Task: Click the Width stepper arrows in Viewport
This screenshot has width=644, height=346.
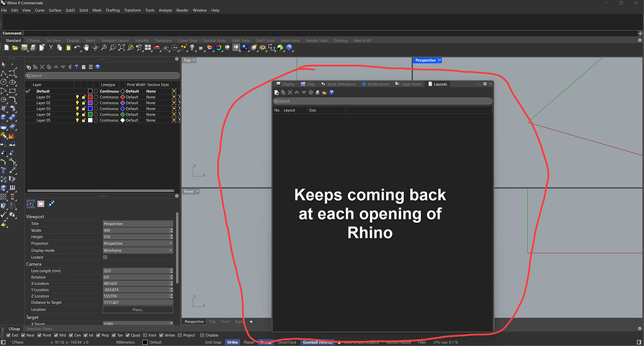Action: (171, 230)
